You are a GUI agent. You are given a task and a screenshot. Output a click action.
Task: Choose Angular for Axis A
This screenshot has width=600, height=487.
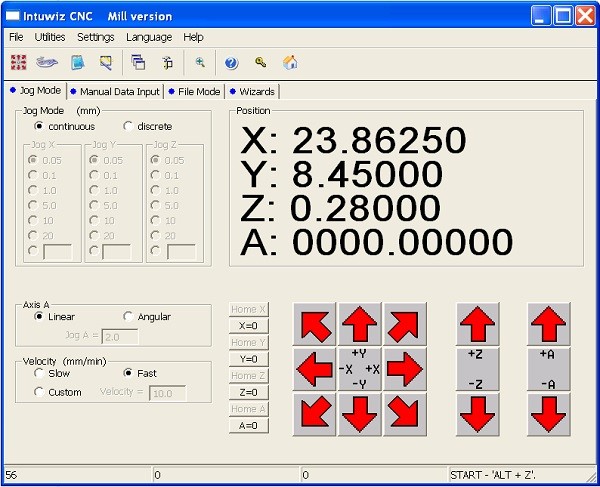(128, 317)
